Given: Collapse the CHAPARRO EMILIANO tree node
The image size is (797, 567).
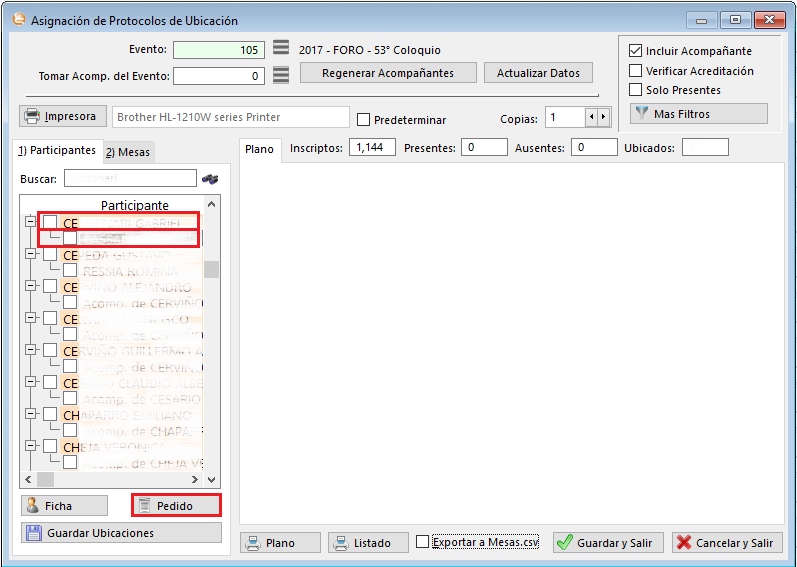Looking at the screenshot, I should pyautogui.click(x=30, y=414).
